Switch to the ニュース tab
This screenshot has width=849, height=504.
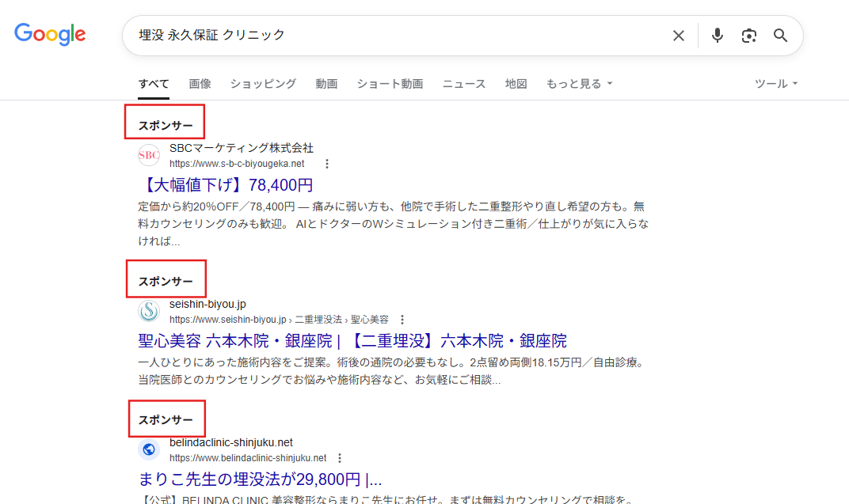point(463,83)
